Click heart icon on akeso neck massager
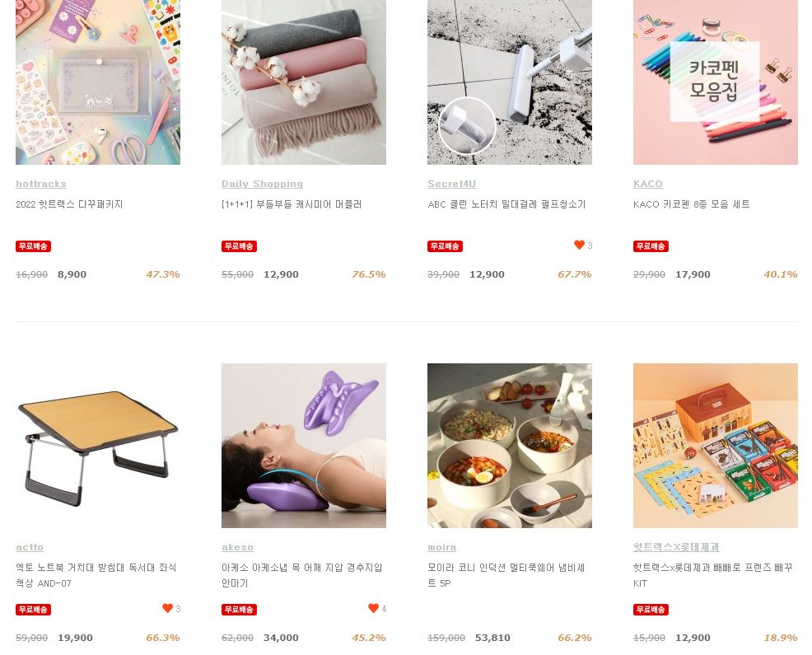Image resolution: width=812 pixels, height=655 pixels. coord(373,608)
